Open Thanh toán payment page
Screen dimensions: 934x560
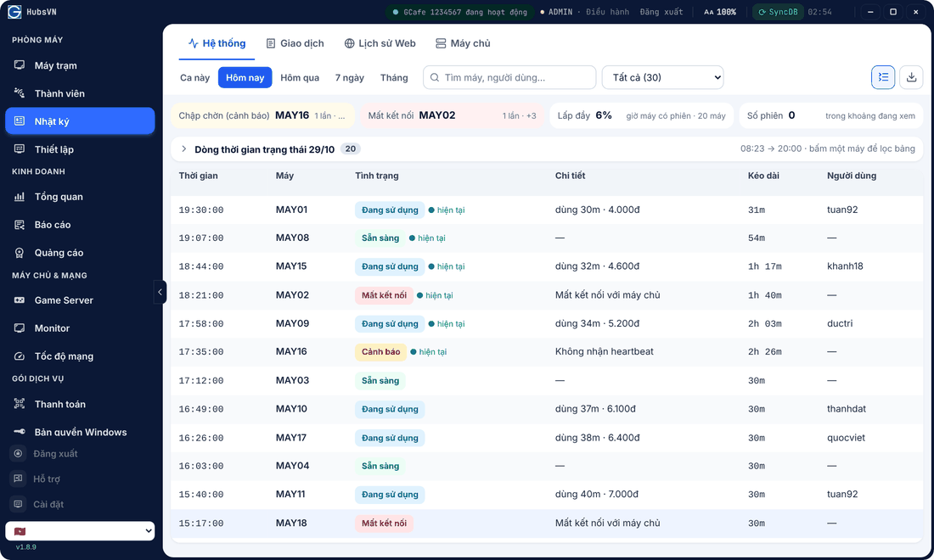(80, 404)
